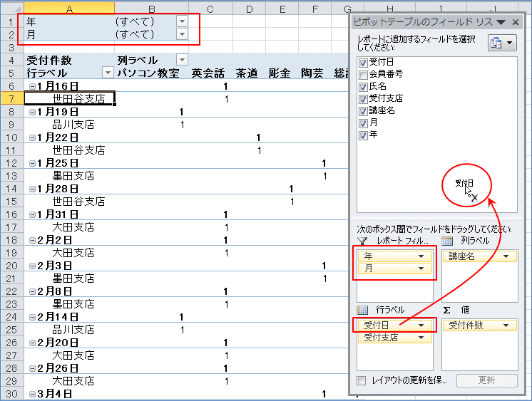Open the 行ラベル filter dropdown
Image resolution: width=532 pixels, height=401 pixels.
(108, 73)
